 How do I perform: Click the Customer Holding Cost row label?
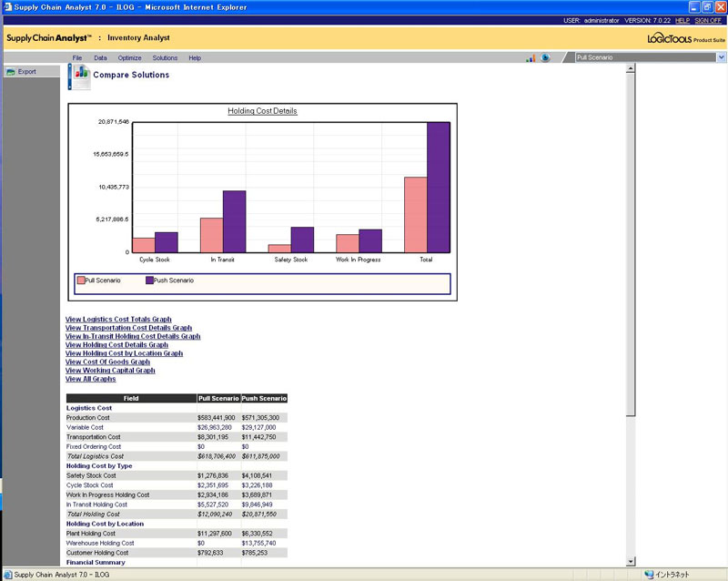click(97, 553)
